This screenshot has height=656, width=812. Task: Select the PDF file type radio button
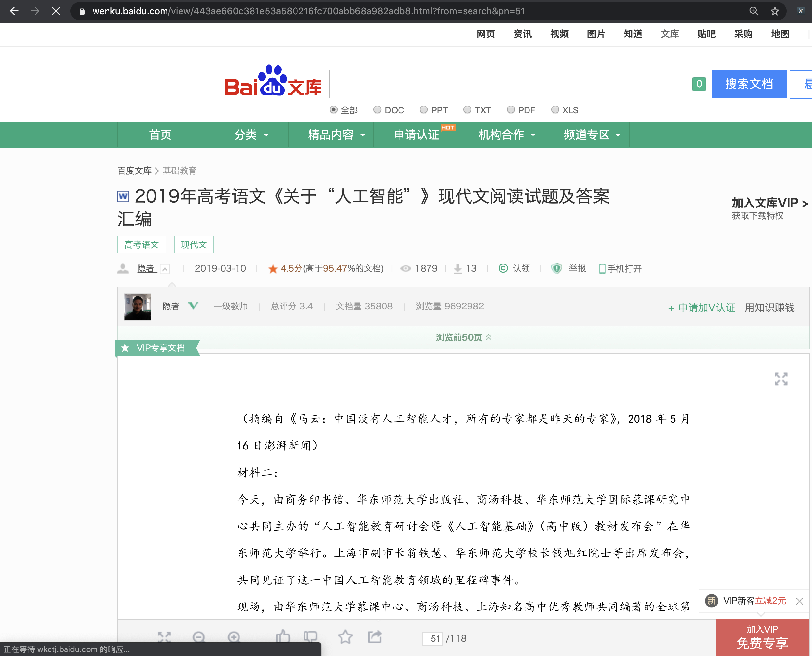click(511, 109)
